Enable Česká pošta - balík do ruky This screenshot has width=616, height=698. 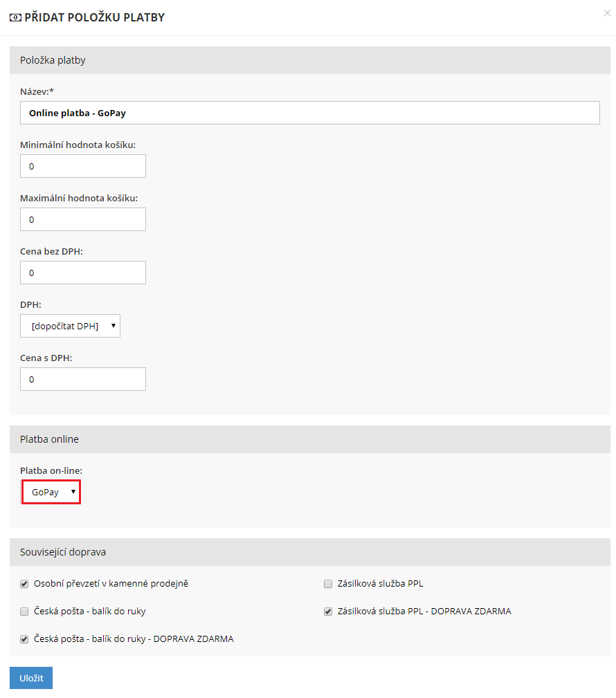tap(24, 612)
